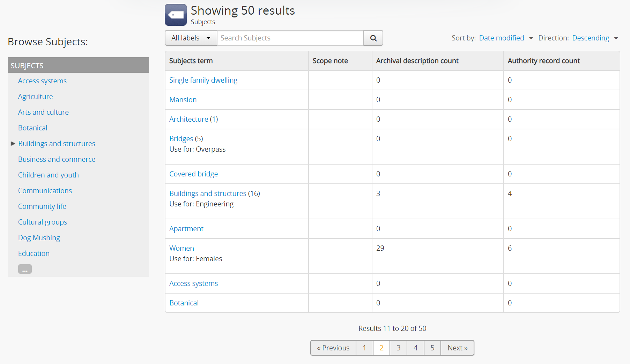This screenshot has height=364, width=630.
Task: Click the Search Subjects input field
Action: click(290, 38)
